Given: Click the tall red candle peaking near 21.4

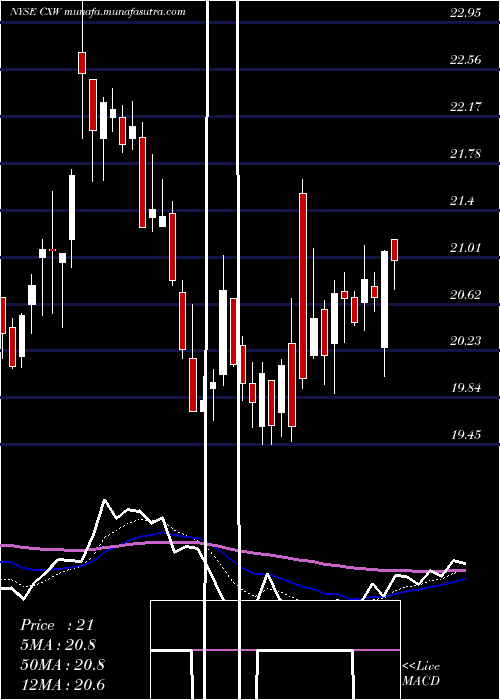Looking at the screenshot, I should [x=303, y=286].
